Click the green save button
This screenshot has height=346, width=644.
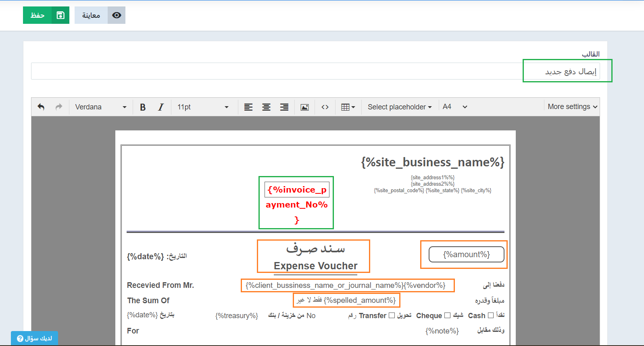(46, 15)
